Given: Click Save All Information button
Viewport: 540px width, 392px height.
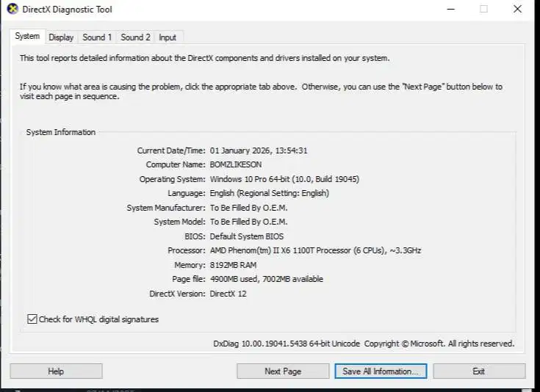Looking at the screenshot, I should pos(380,371).
